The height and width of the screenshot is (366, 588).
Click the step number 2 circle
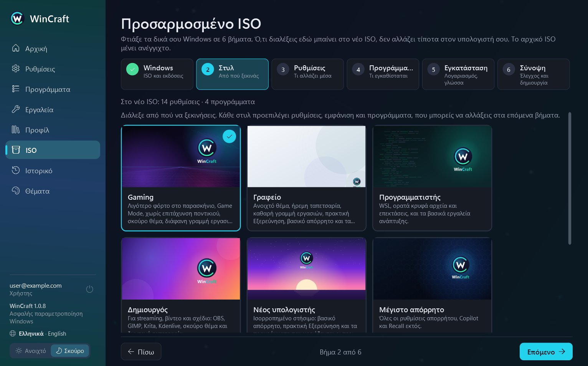tap(208, 70)
